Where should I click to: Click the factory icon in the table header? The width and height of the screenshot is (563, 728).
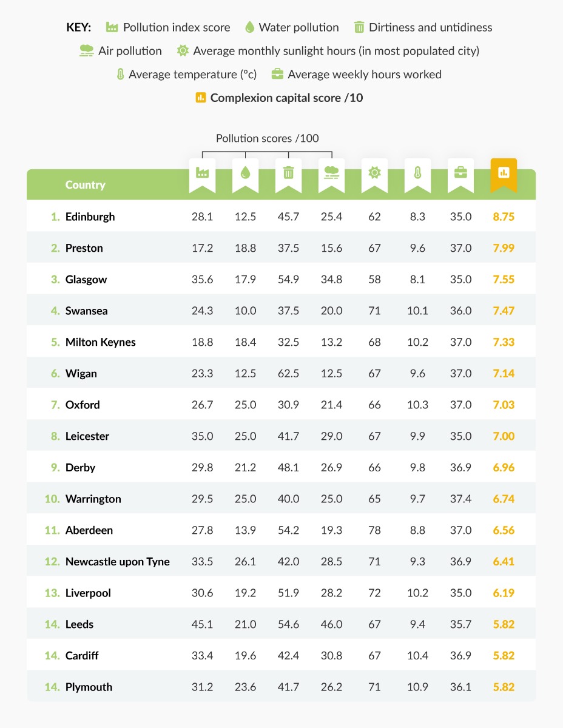202,173
